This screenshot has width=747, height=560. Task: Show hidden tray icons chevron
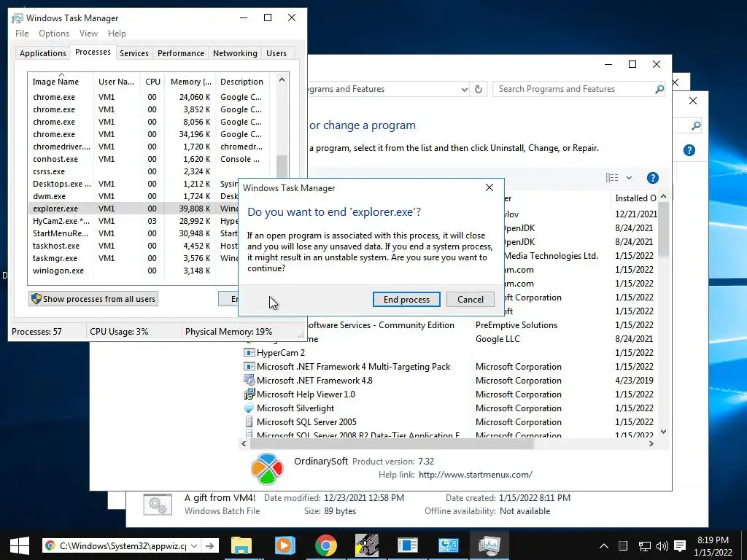tap(603, 545)
